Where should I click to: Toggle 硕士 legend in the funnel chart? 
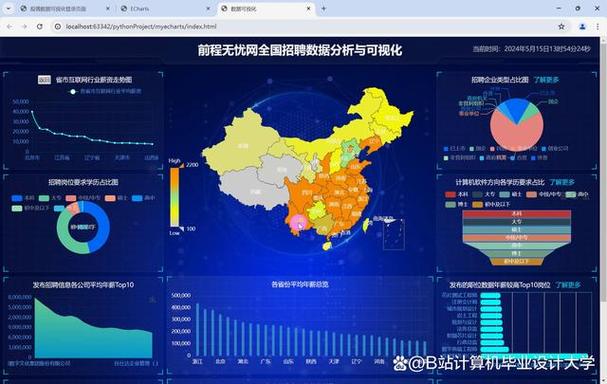click(x=510, y=194)
